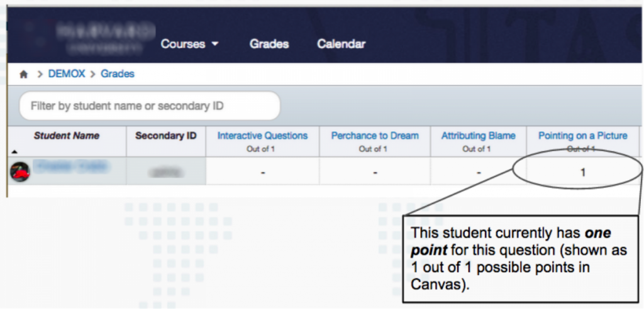
Task: Open Calendar from the top navigation
Action: pyautogui.click(x=341, y=44)
